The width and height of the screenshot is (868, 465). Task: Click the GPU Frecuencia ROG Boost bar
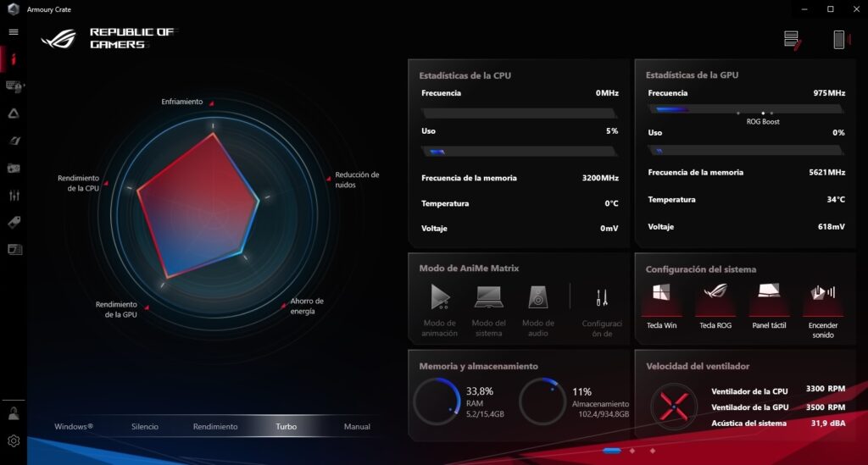[x=746, y=109]
